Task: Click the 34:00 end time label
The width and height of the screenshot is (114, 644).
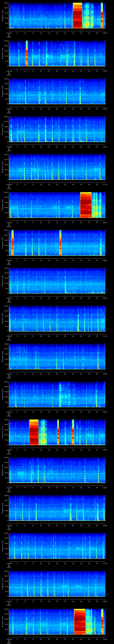Action: point(105,450)
